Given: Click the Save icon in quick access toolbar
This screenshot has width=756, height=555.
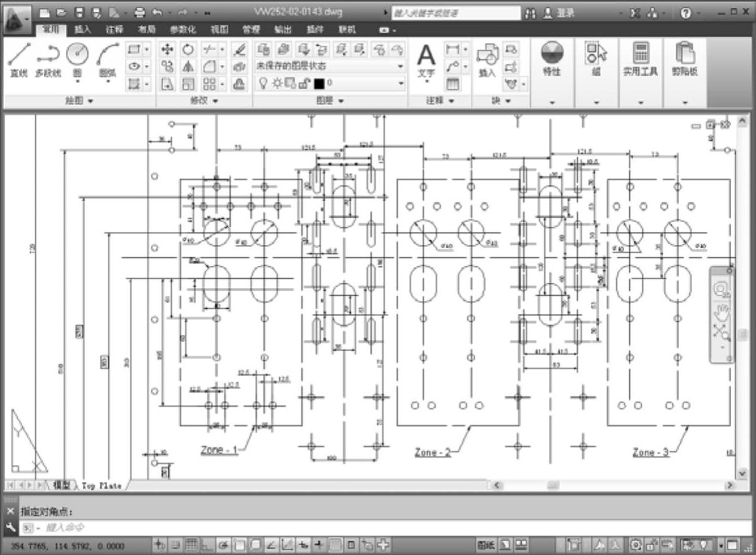Looking at the screenshot, I should point(80,13).
